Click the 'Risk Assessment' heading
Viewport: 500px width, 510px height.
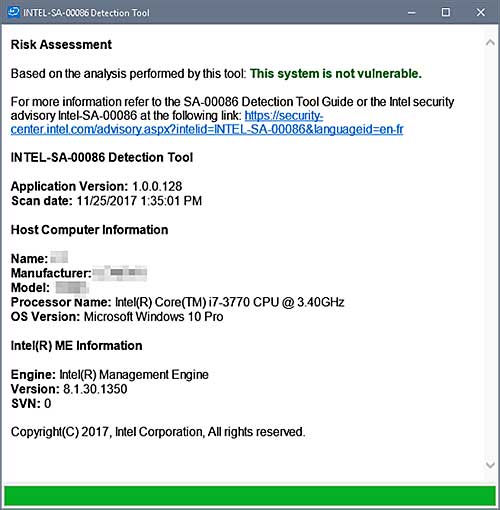[61, 45]
